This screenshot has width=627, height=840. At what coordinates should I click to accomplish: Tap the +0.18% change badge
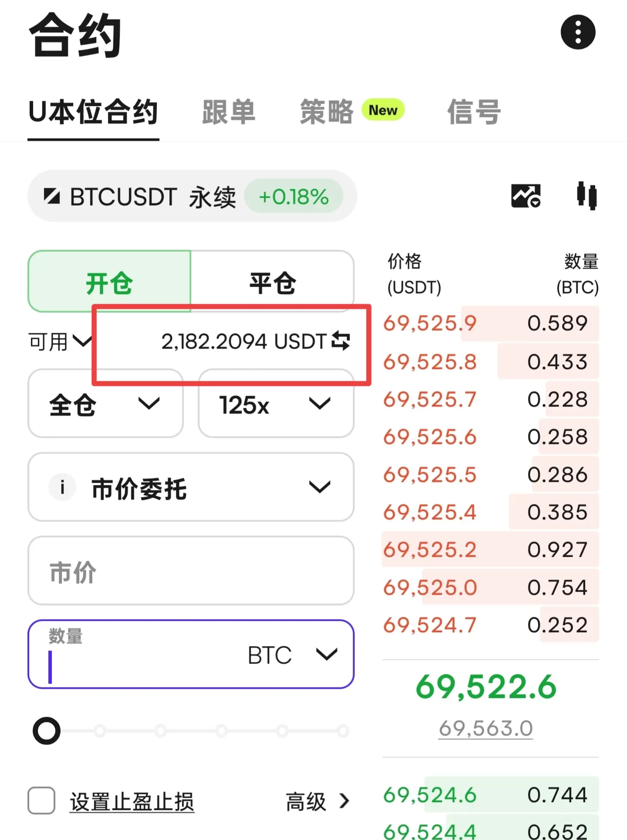tap(294, 196)
